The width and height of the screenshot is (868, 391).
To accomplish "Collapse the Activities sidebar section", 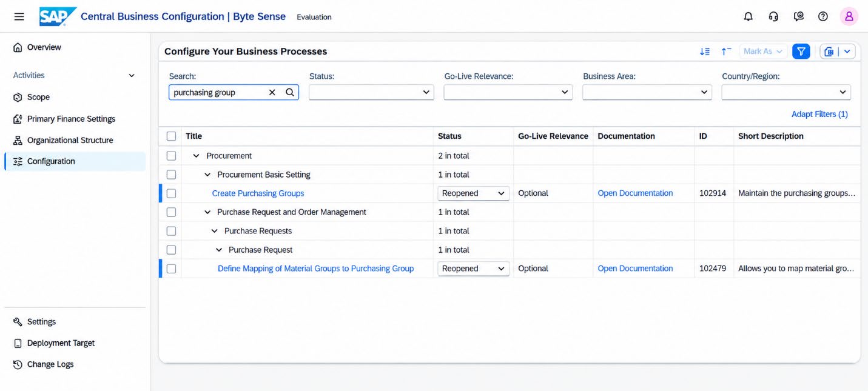I will (132, 76).
